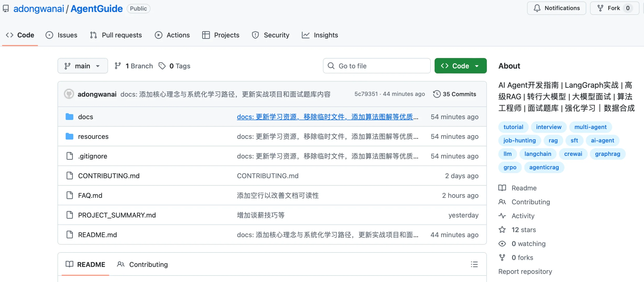
Task: Select the Contributing tab below file list
Action: point(142,264)
